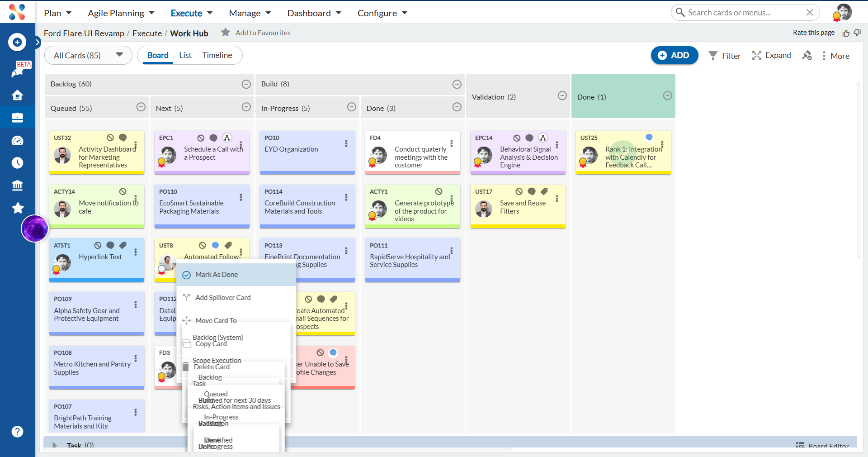The image size is (868, 457).
Task: Open the PO111 RapidServe Hospitality card
Action: (412, 260)
